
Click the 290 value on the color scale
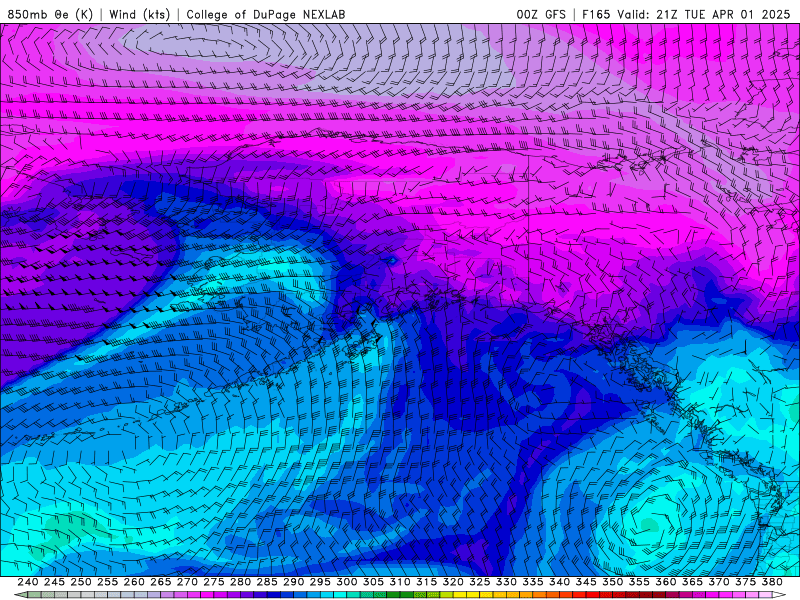[x=293, y=582]
